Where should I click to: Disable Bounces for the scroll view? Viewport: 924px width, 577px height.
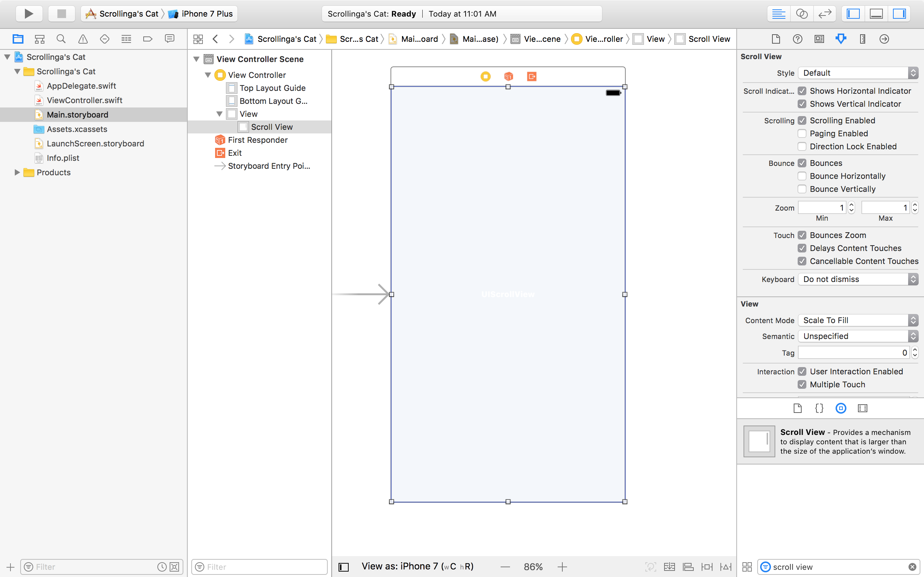click(802, 163)
